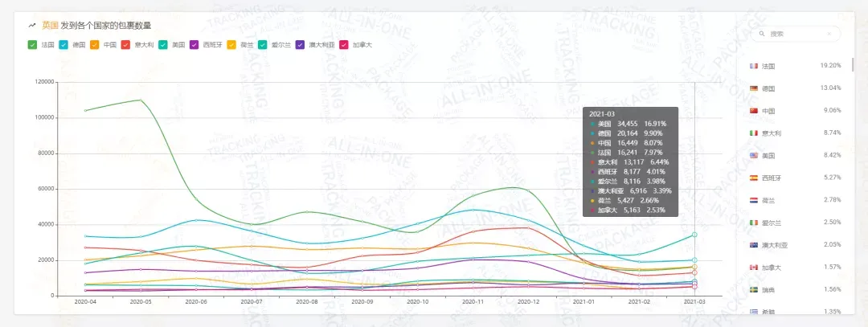This screenshot has width=868, height=327.
Task: Click the trend arrow icon beside chart title
Action: pos(32,26)
